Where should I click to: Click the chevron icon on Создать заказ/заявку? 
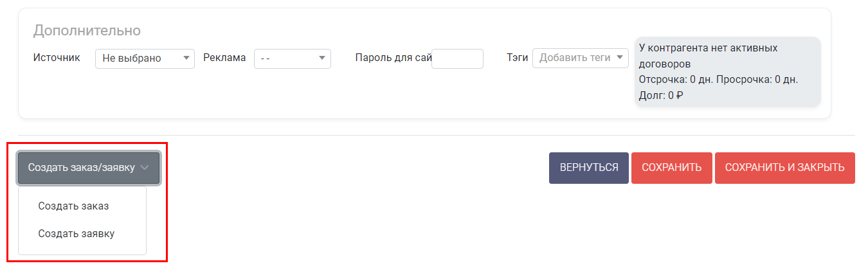[145, 168]
